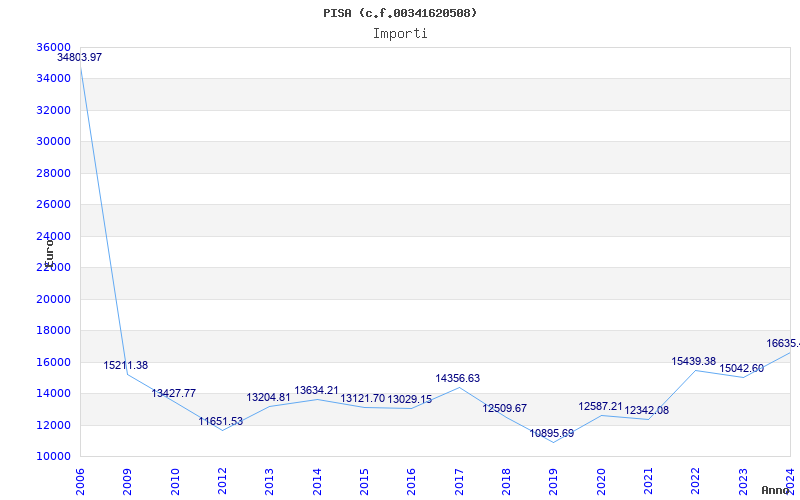
Task: Click y-axis value 24000
Action: [54, 236]
